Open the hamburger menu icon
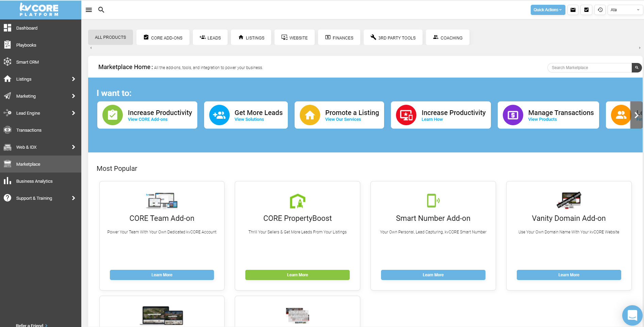The width and height of the screenshot is (644, 327). click(89, 10)
